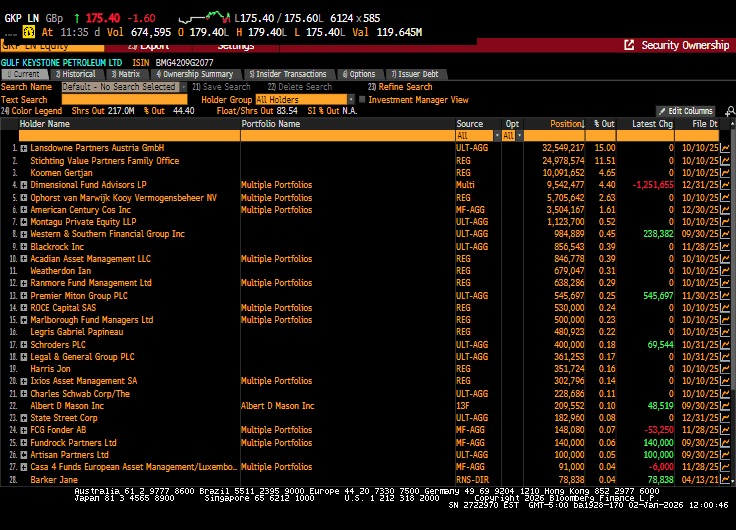This screenshot has height=530, width=736.
Task: Click the Text Search input field
Action: [x=124, y=100]
